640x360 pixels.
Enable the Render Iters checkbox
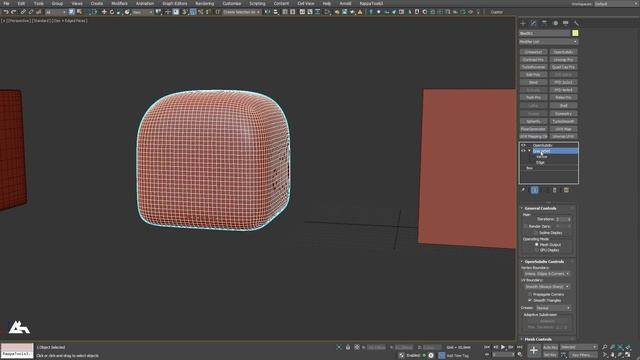click(x=526, y=226)
